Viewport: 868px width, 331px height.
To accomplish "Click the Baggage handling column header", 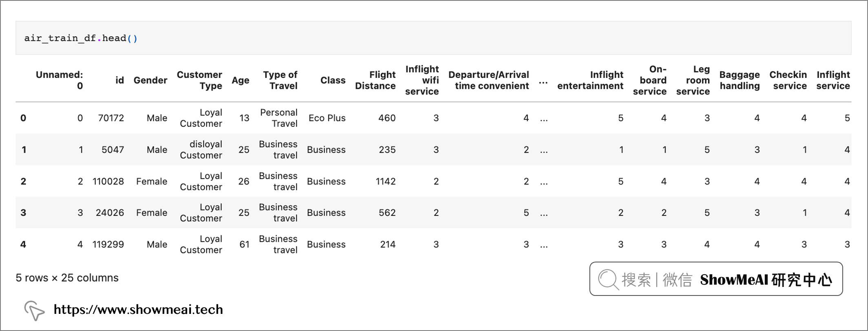I will coord(740,80).
